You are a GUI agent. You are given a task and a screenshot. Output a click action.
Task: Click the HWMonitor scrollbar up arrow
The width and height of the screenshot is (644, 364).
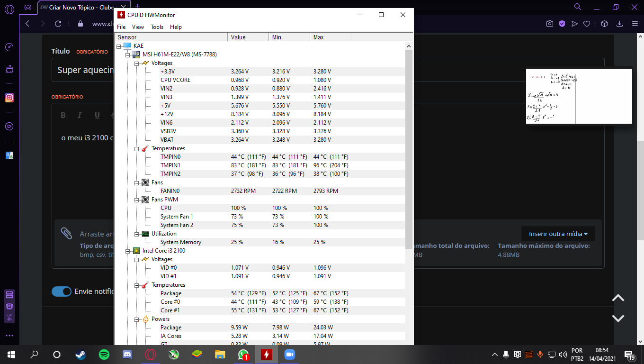(x=409, y=46)
